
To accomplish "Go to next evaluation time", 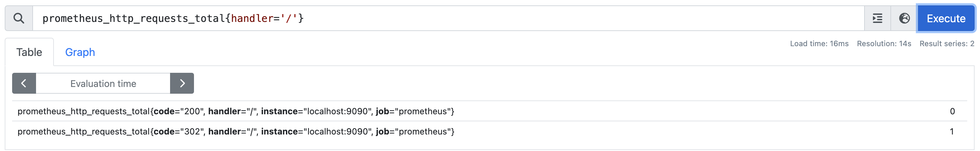I will (182, 83).
